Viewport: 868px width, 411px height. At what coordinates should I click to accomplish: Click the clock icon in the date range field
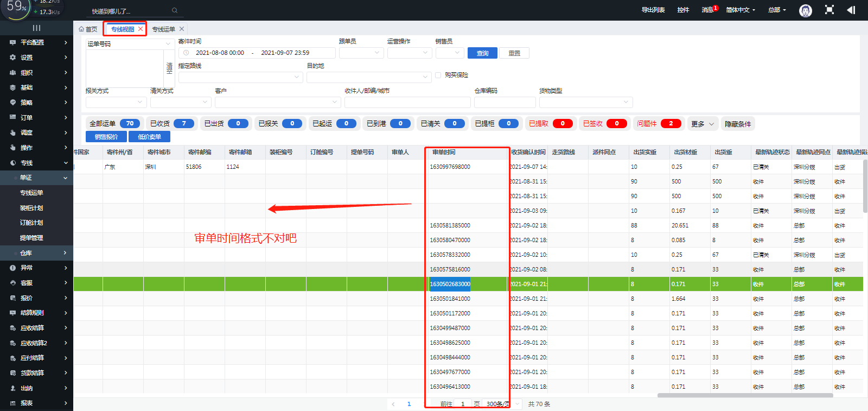[186, 53]
